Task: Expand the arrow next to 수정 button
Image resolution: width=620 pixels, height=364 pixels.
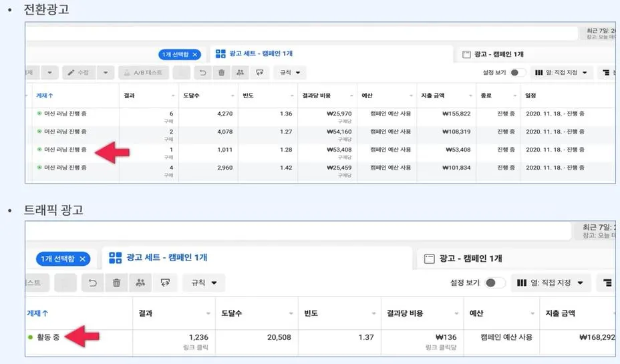Action: pos(106,73)
